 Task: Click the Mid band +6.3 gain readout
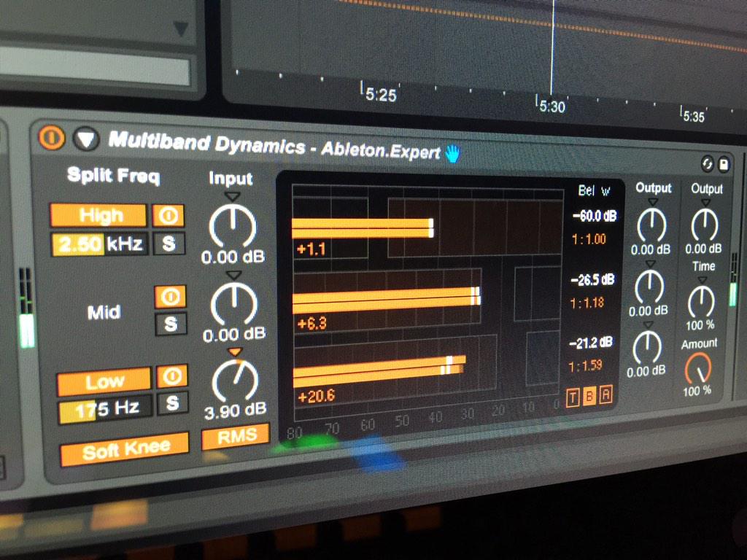coord(311,324)
